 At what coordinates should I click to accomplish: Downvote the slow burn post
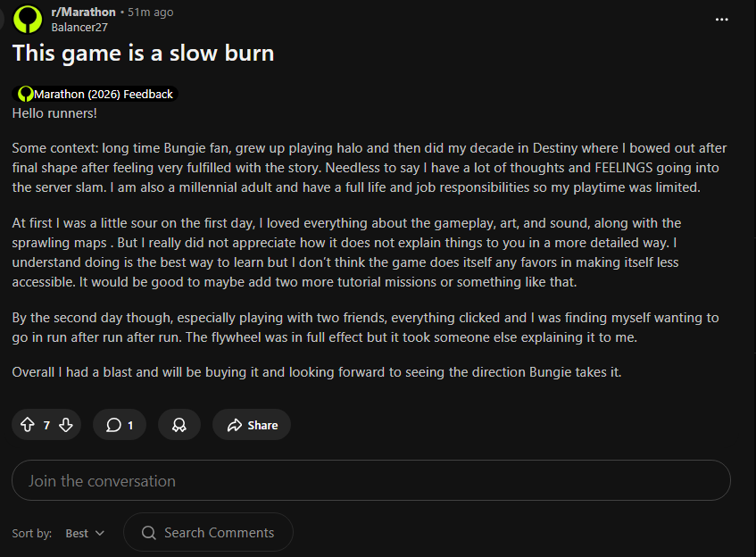click(65, 425)
